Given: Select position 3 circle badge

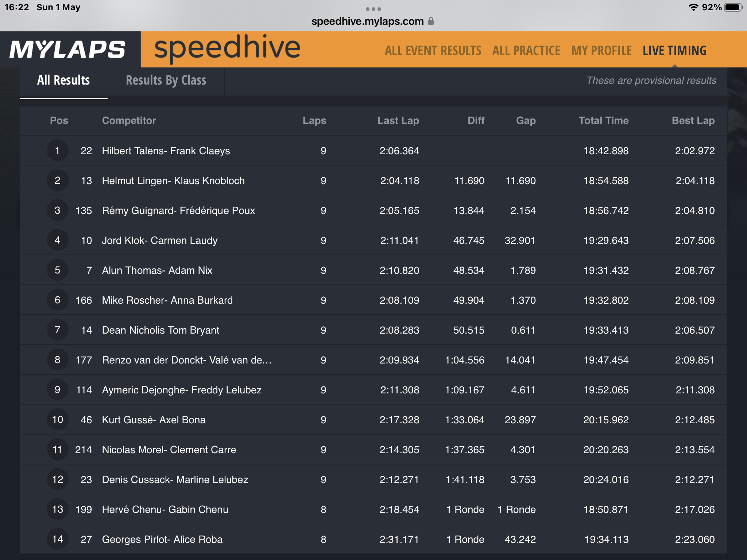Looking at the screenshot, I should click(58, 210).
